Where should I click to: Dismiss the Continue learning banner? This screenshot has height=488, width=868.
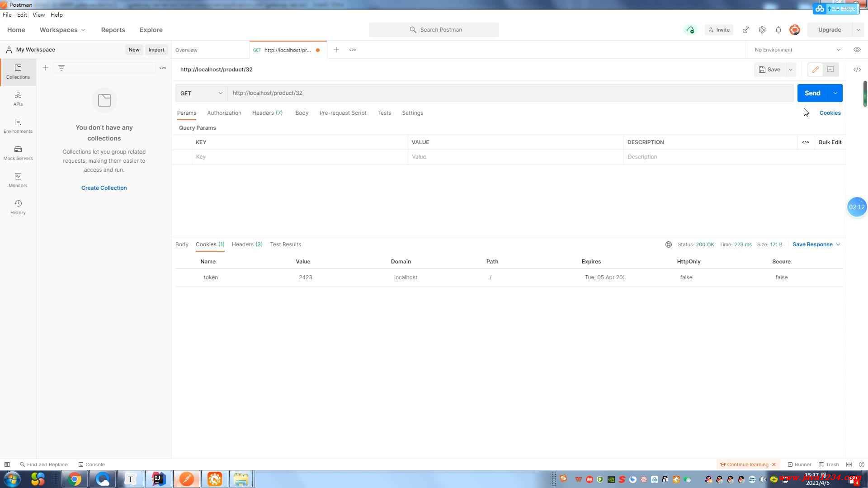pos(774,465)
